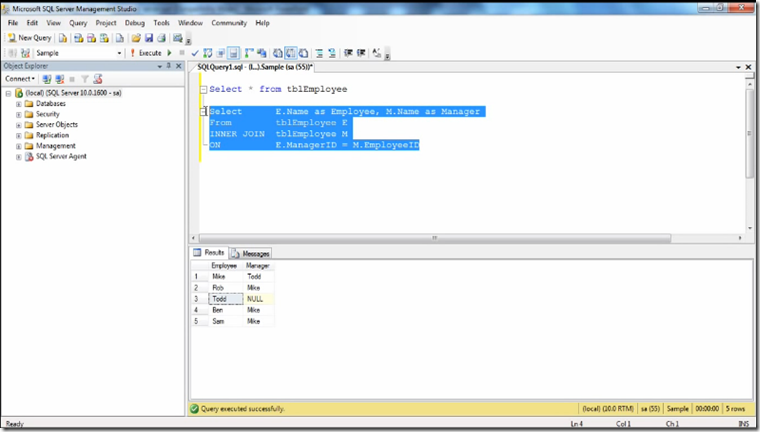Switch to Results to File
This screenshot has height=432, width=760.
pos(303,53)
